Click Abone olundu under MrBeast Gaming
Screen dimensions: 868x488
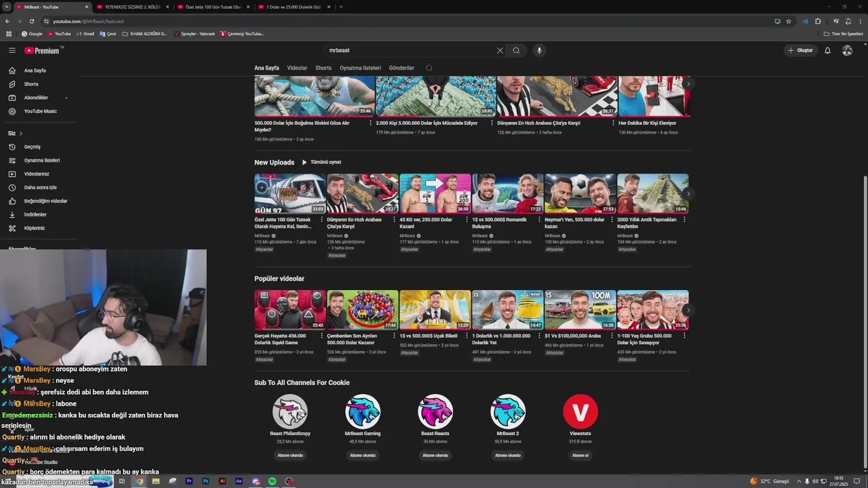pos(363,455)
